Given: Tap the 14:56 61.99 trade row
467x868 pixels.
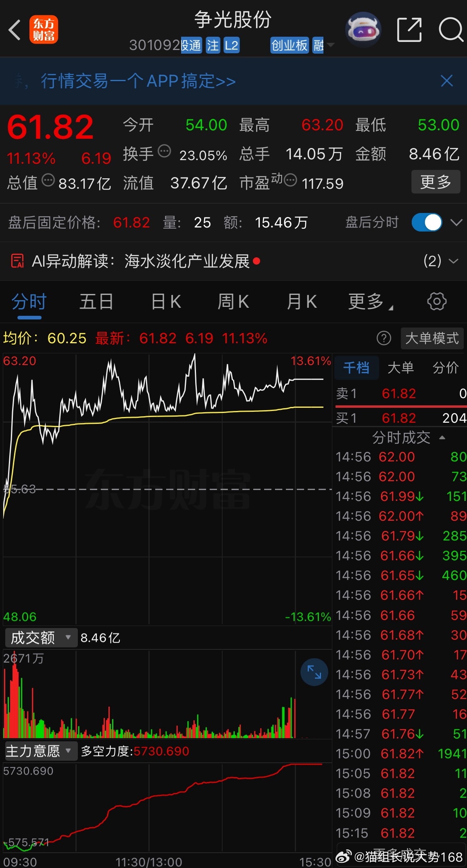Looking at the screenshot, I should pyautogui.click(x=400, y=496).
